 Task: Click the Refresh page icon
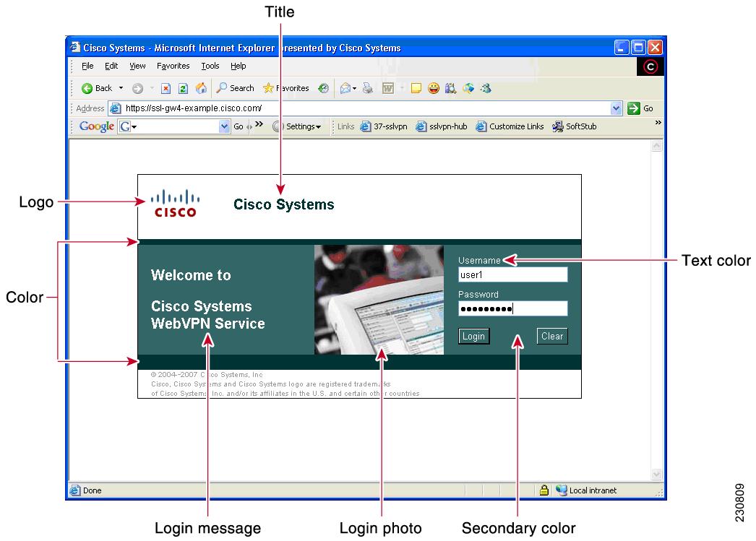pos(183,88)
